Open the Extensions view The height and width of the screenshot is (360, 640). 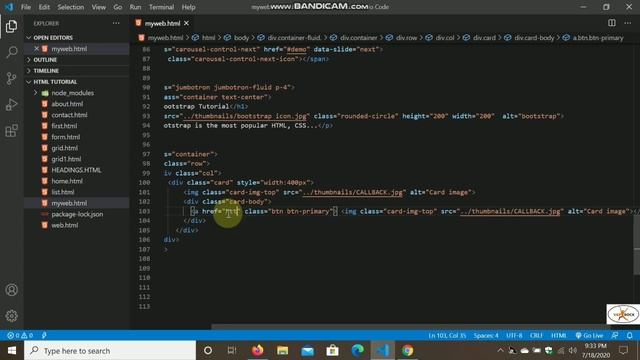point(11,131)
